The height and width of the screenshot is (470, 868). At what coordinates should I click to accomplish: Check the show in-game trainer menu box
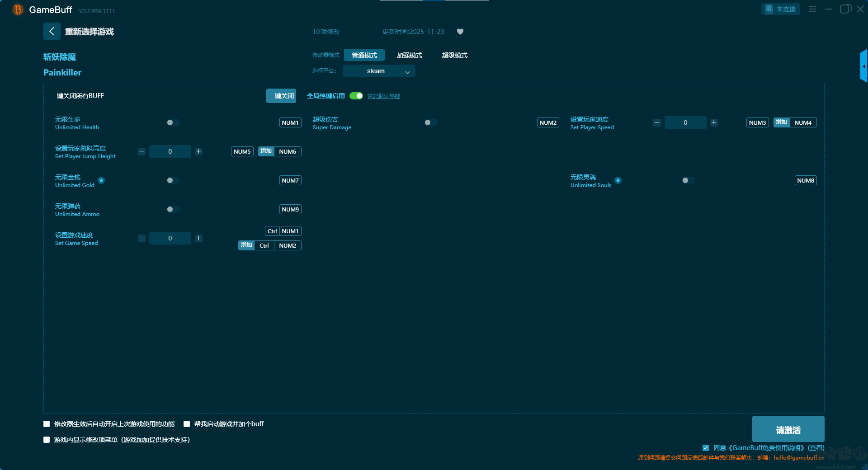(47, 440)
